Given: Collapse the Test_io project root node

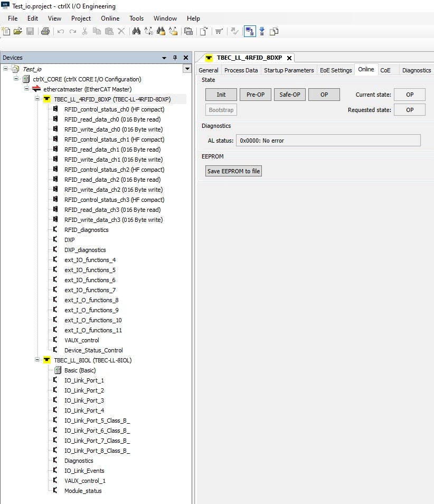Looking at the screenshot, I should 5,69.
